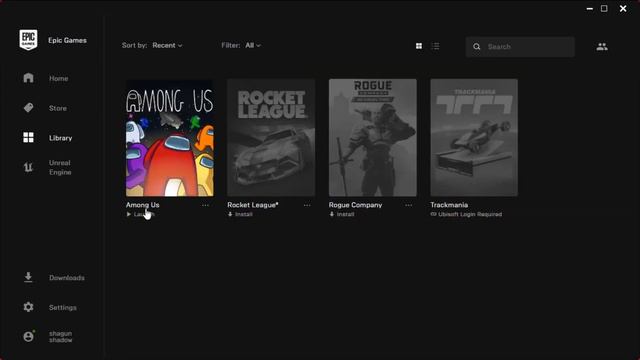Open Downloads sidebar entry

pyautogui.click(x=67, y=278)
